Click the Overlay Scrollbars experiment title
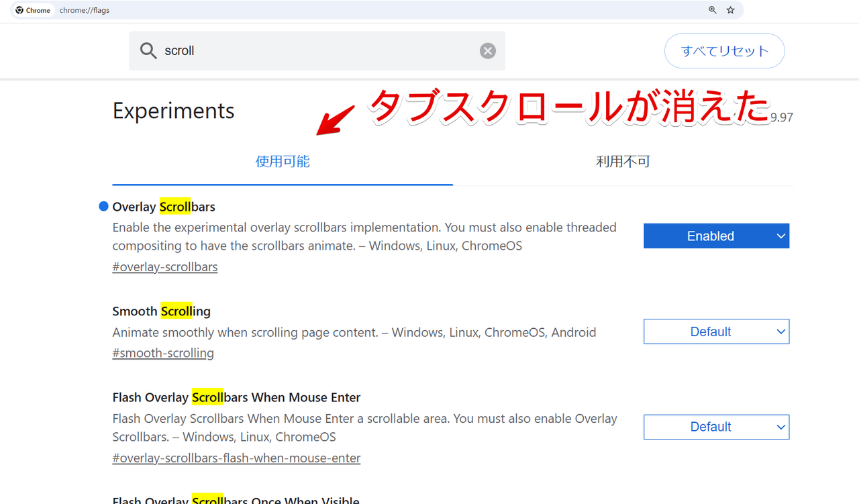 tap(164, 207)
